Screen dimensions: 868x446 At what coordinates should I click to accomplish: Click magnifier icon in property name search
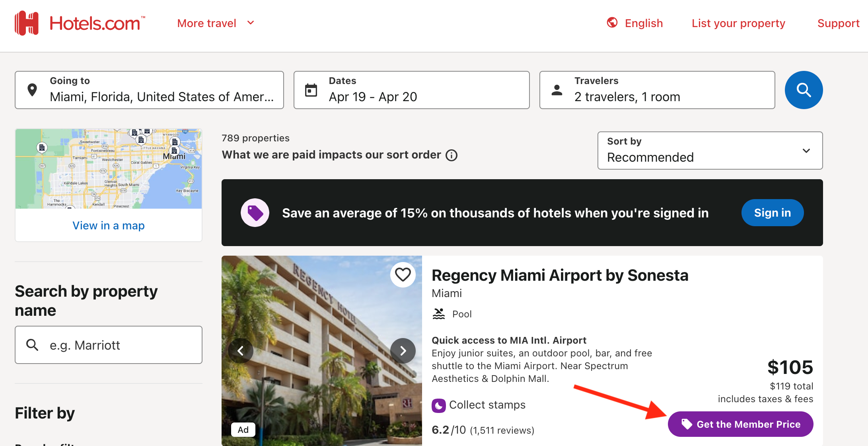pyautogui.click(x=32, y=345)
